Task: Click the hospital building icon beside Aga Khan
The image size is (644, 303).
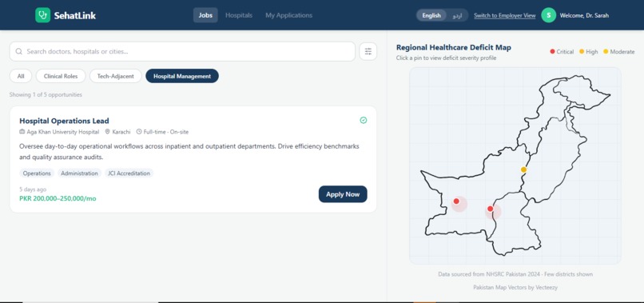Action: coord(22,132)
